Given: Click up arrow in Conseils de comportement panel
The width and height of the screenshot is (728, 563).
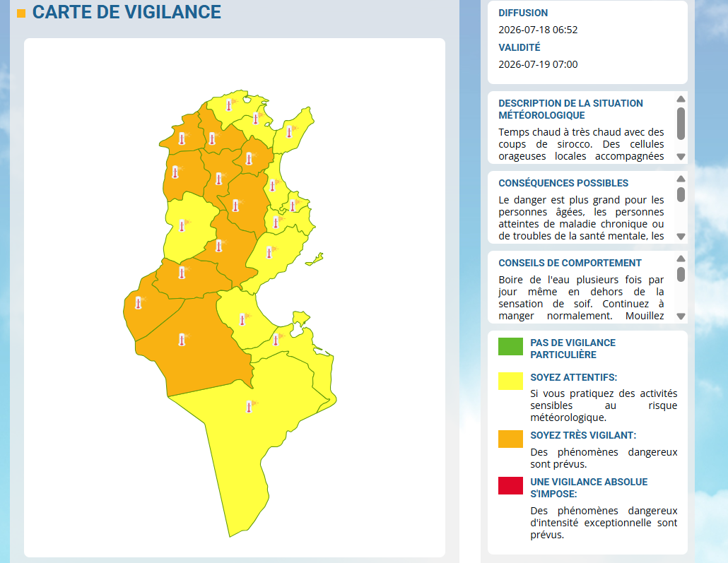Looking at the screenshot, I should point(681,259).
